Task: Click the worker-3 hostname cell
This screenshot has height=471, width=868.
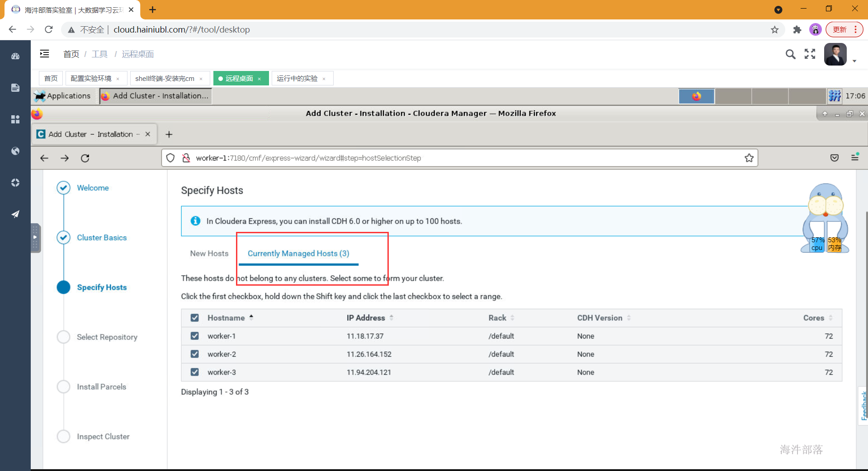Action: click(x=222, y=372)
